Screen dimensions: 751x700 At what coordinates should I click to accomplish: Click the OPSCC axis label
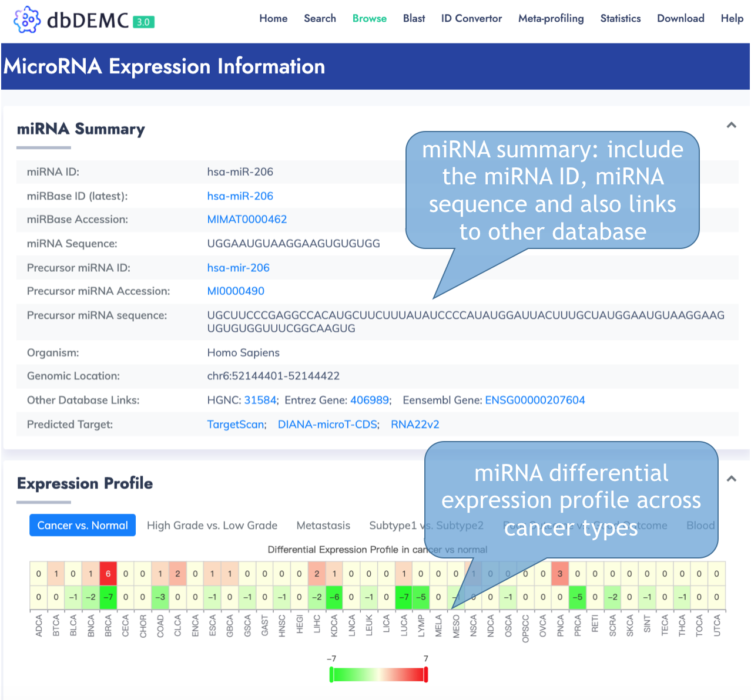tap(525, 628)
